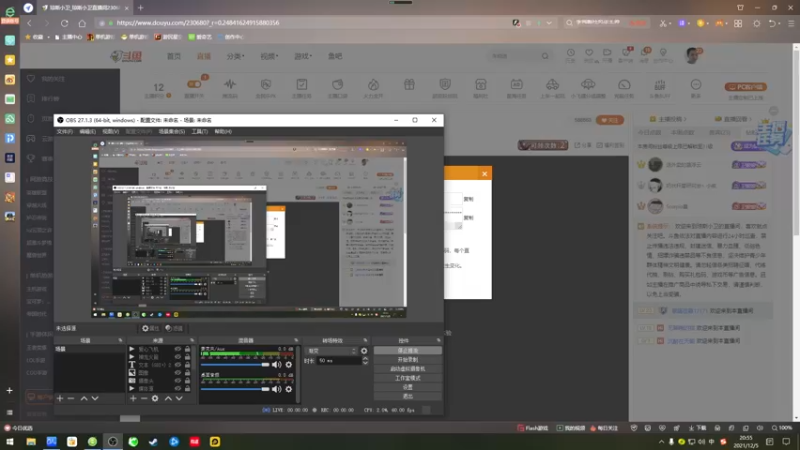Click the exit button in OBS controls
The image size is (800, 450).
pos(408,396)
